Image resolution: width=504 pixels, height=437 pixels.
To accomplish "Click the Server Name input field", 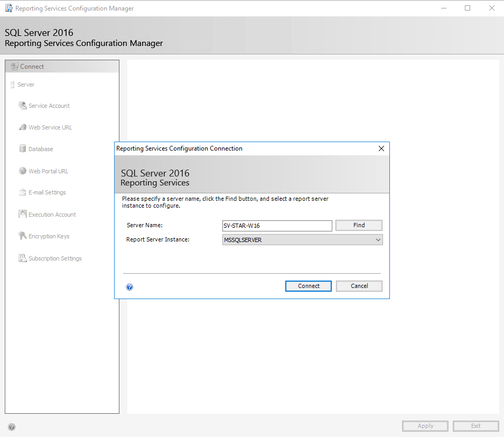I will [x=277, y=226].
